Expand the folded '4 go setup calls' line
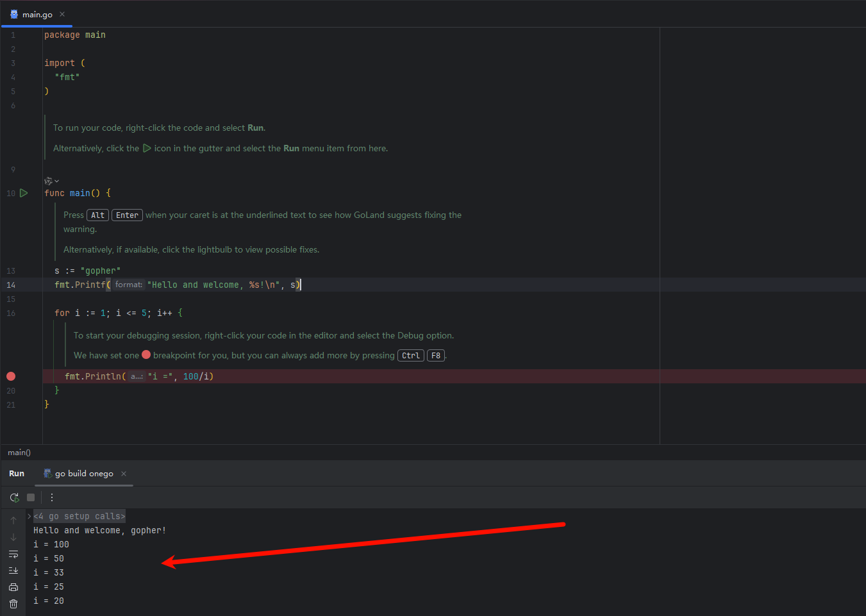Image resolution: width=866 pixels, height=616 pixels. [29, 517]
